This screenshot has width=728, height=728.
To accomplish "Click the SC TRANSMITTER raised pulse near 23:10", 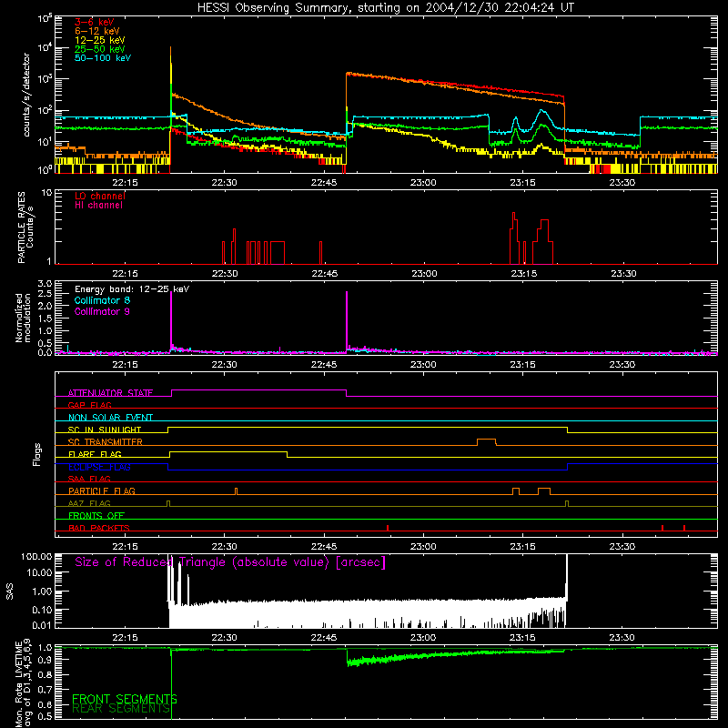I will (487, 440).
